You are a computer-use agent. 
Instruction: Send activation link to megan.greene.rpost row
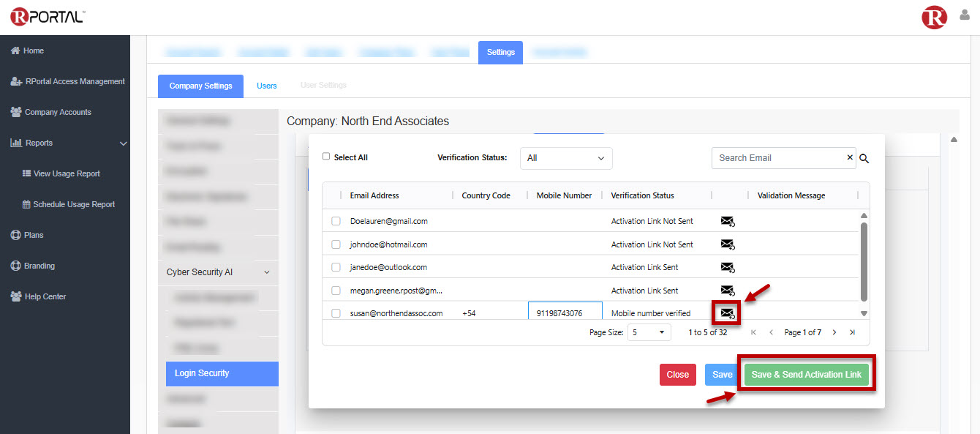(x=727, y=291)
